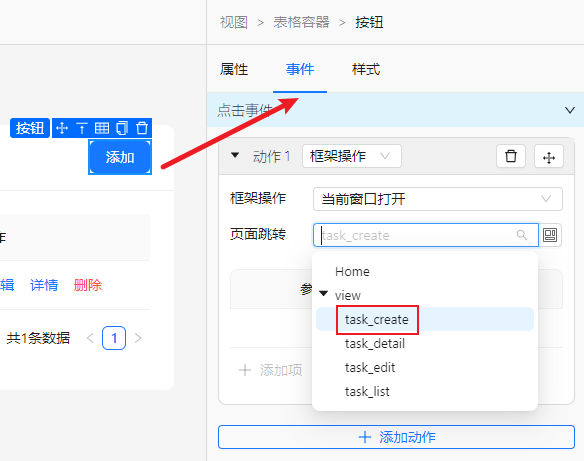584x461 pixels.
Task: Click the trash icon in component toolbar
Action: click(x=142, y=128)
